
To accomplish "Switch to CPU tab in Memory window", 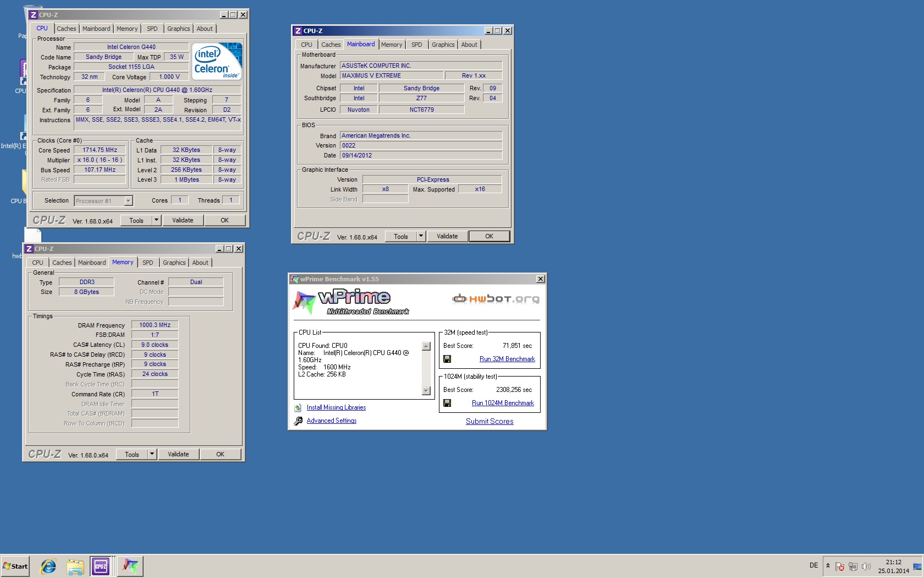I will click(37, 263).
